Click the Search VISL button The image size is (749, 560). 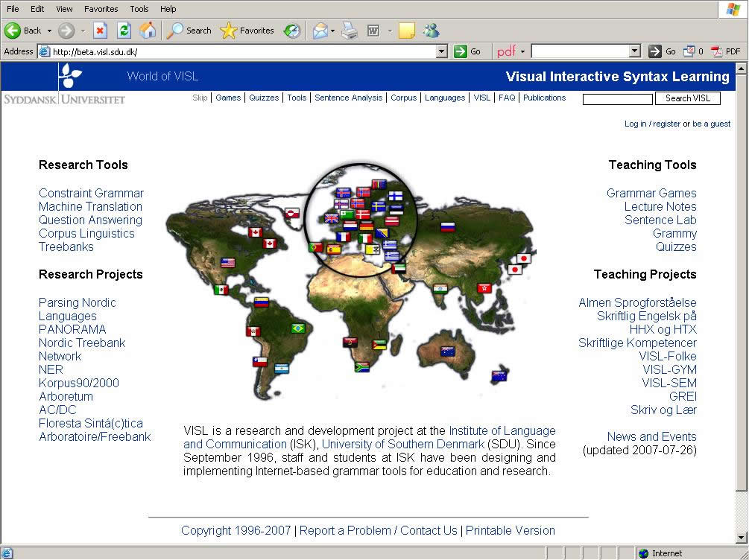click(x=687, y=98)
